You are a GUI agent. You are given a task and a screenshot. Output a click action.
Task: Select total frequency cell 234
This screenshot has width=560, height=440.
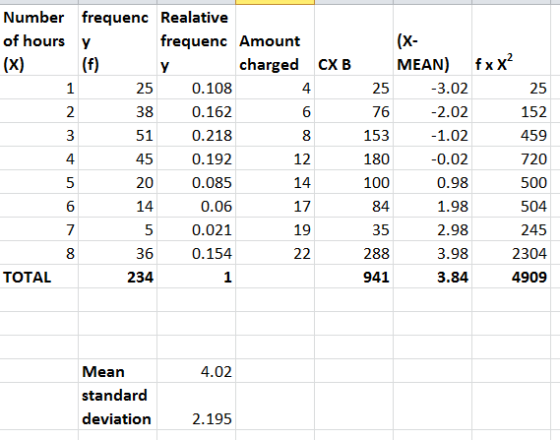[x=118, y=277]
